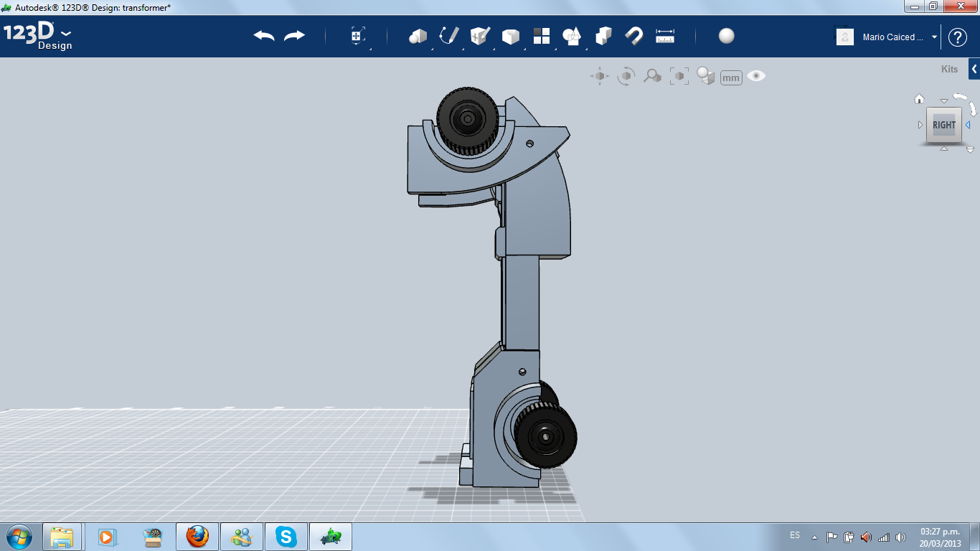Click the power plug tray icon
This screenshot has width=980, height=551.
pos(849,537)
